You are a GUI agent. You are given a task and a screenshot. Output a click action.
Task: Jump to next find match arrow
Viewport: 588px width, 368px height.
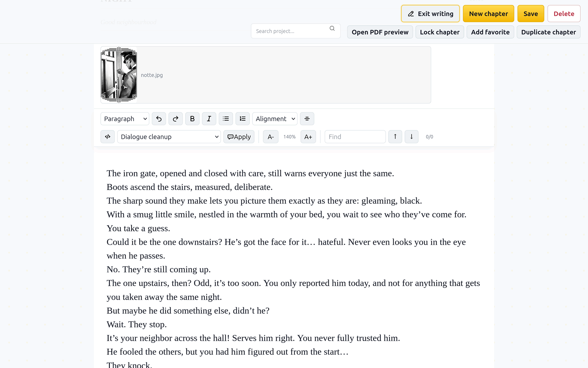click(411, 137)
